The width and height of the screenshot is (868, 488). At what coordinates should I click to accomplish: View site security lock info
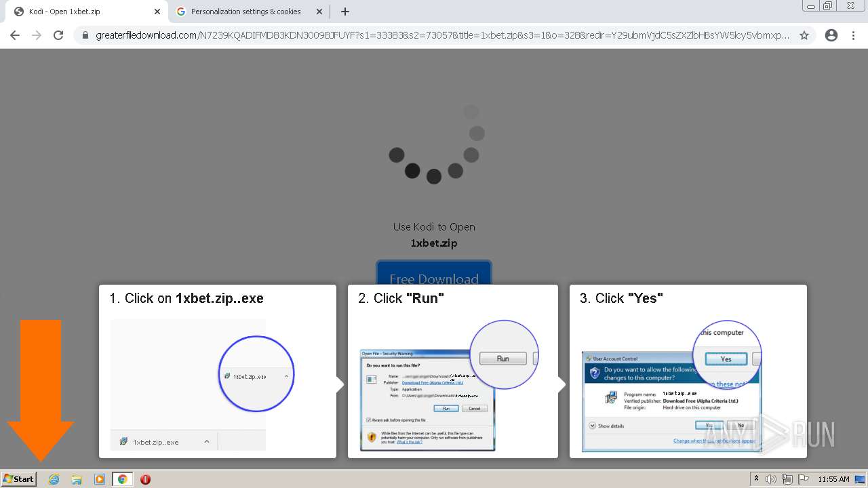(85, 35)
